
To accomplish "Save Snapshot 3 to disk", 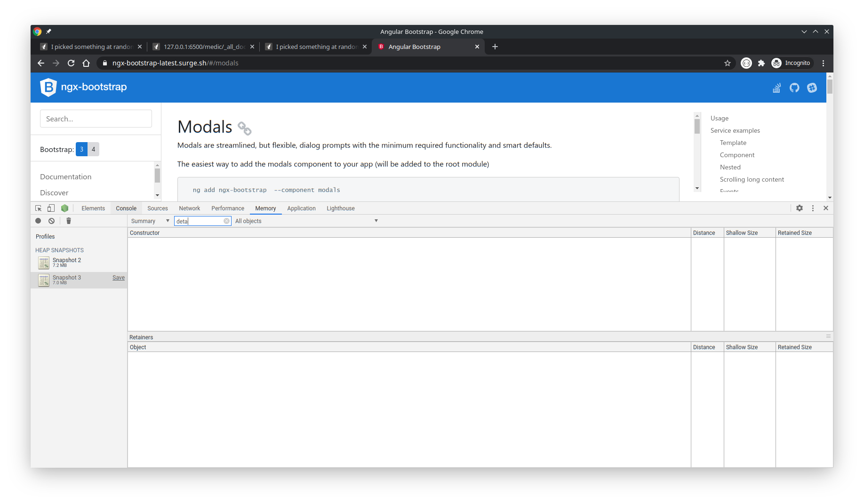I will click(118, 278).
